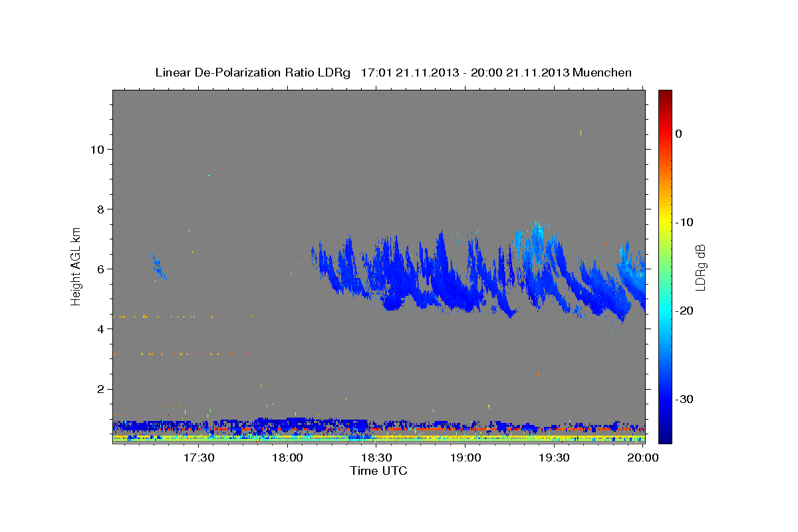Click the 18:00 time tick label

[x=287, y=458]
